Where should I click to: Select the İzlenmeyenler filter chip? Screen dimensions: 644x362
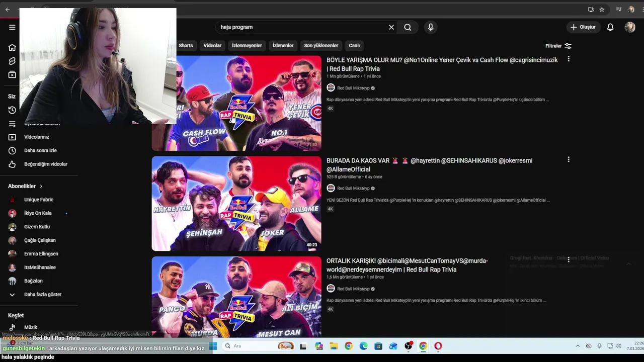pos(247,45)
